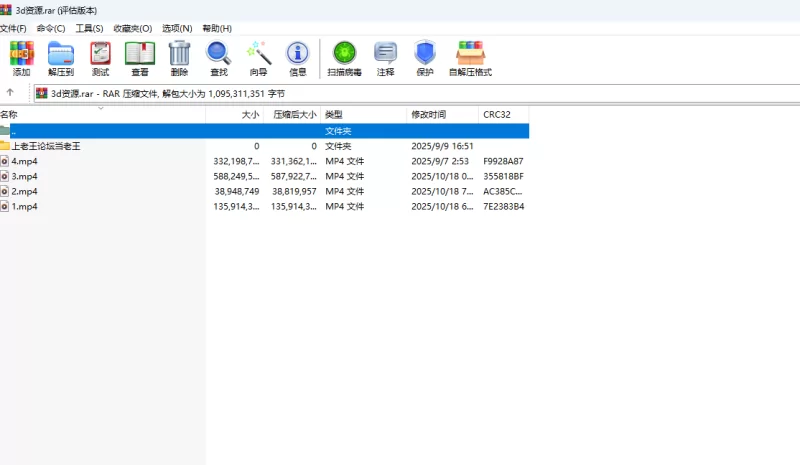Go up one folder level arrow

10,93
